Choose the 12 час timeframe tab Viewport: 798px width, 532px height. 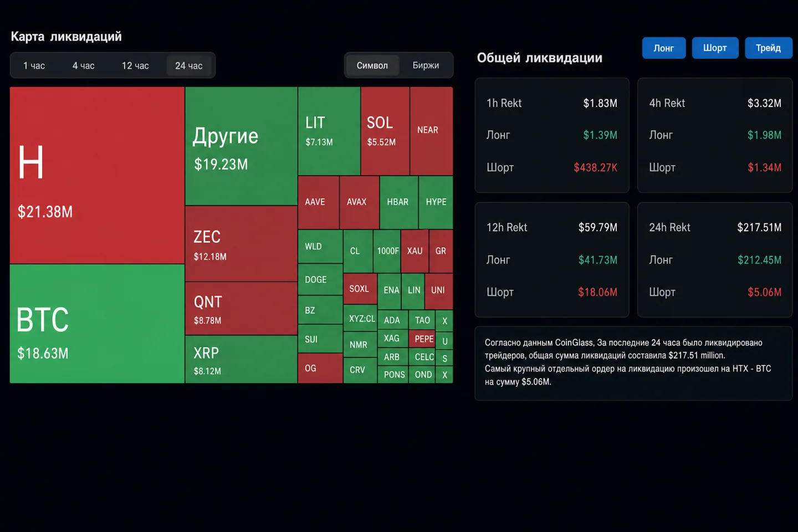(x=135, y=65)
